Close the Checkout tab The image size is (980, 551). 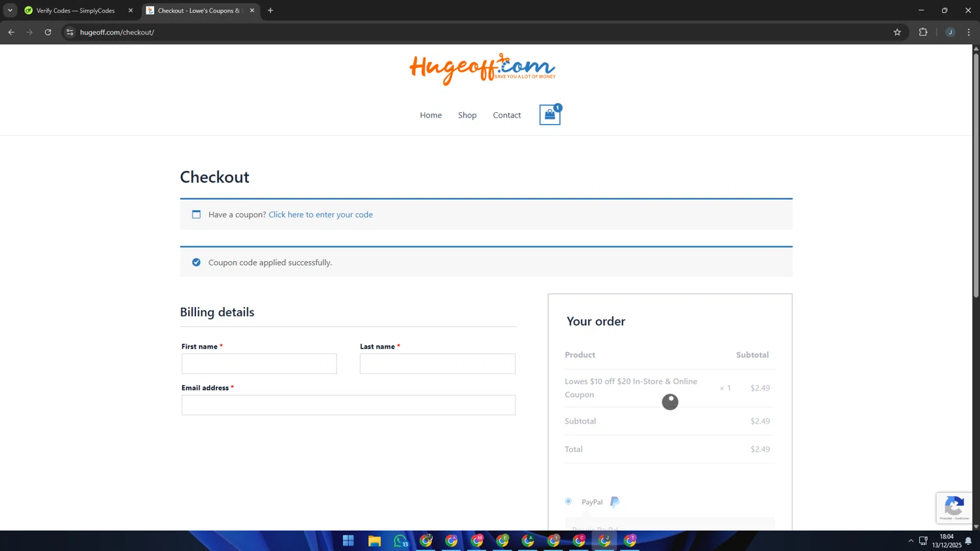(252, 10)
